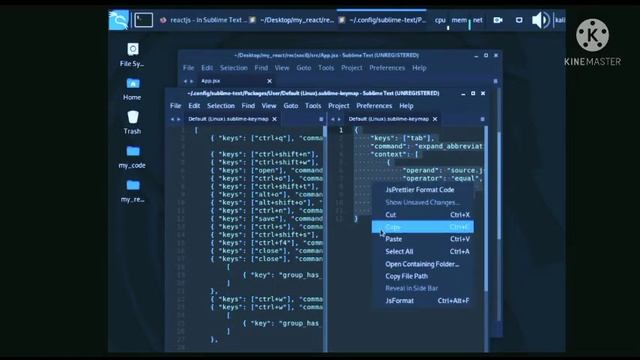This screenshot has width=640, height=360.
Task: Open the File System desktop icon
Action: pos(132,55)
